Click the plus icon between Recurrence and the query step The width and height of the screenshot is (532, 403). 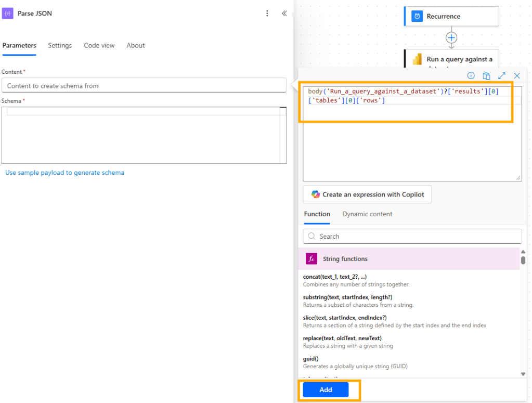coord(451,38)
